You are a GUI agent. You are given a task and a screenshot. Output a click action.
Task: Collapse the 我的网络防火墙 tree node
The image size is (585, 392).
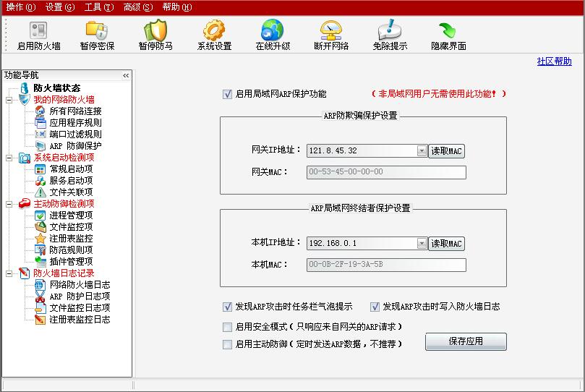(x=9, y=100)
